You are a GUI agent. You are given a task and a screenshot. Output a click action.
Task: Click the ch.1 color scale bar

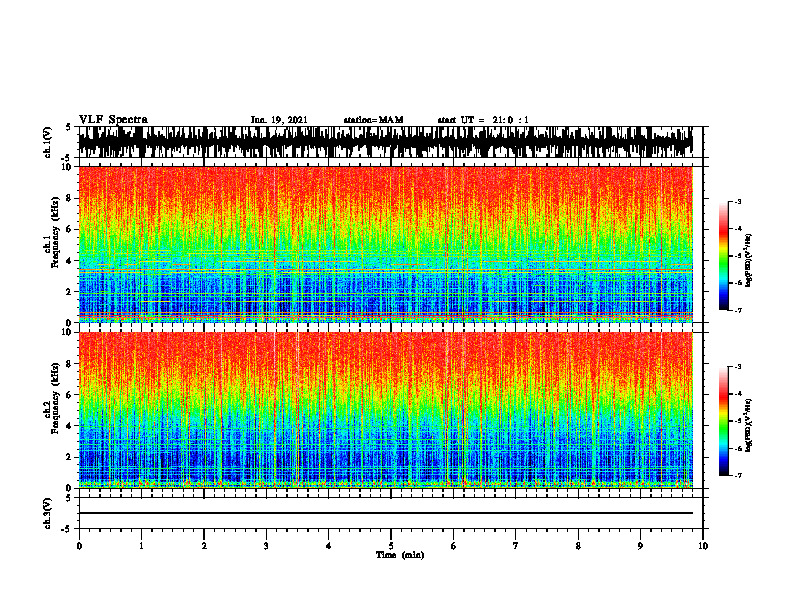coord(724,256)
